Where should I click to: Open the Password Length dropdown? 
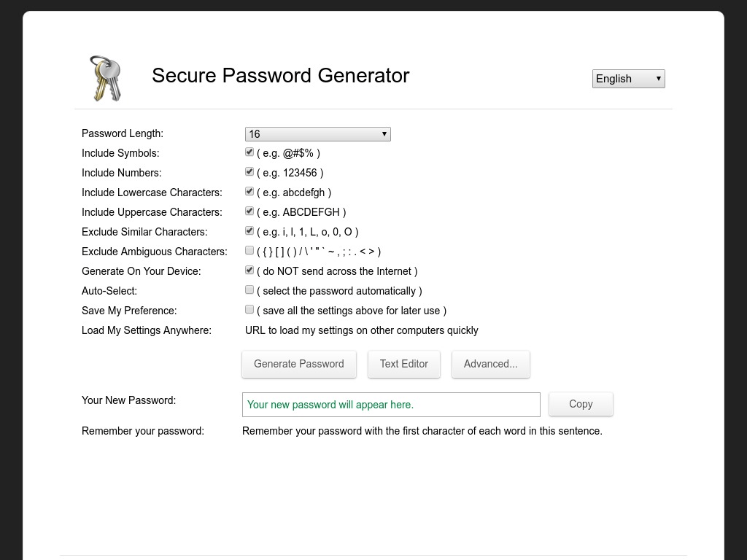click(x=317, y=134)
